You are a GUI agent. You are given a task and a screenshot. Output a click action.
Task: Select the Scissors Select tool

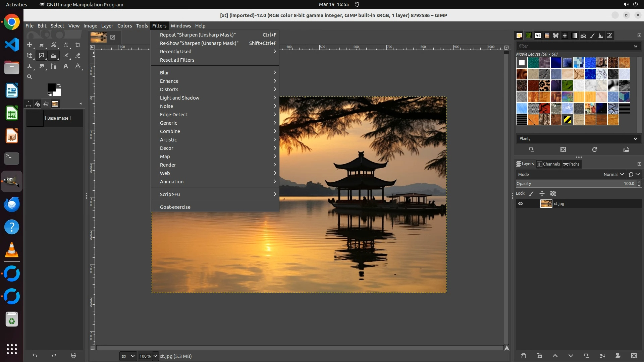(54, 45)
